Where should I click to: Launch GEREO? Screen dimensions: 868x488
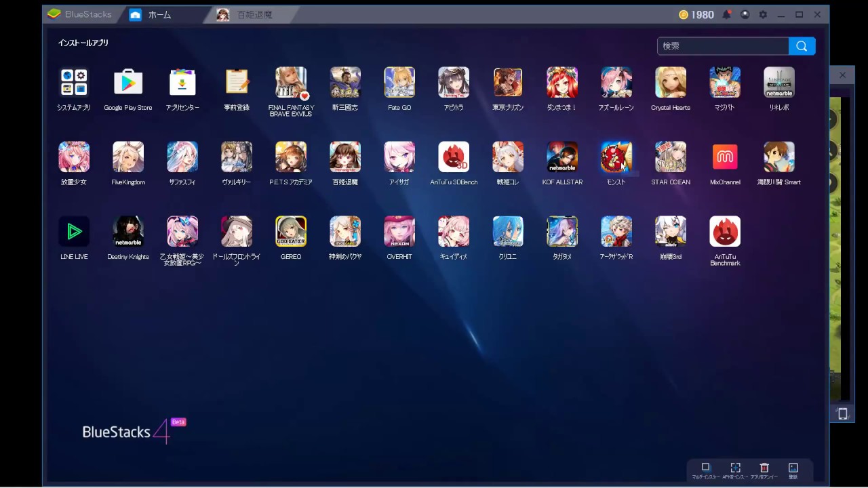point(291,231)
